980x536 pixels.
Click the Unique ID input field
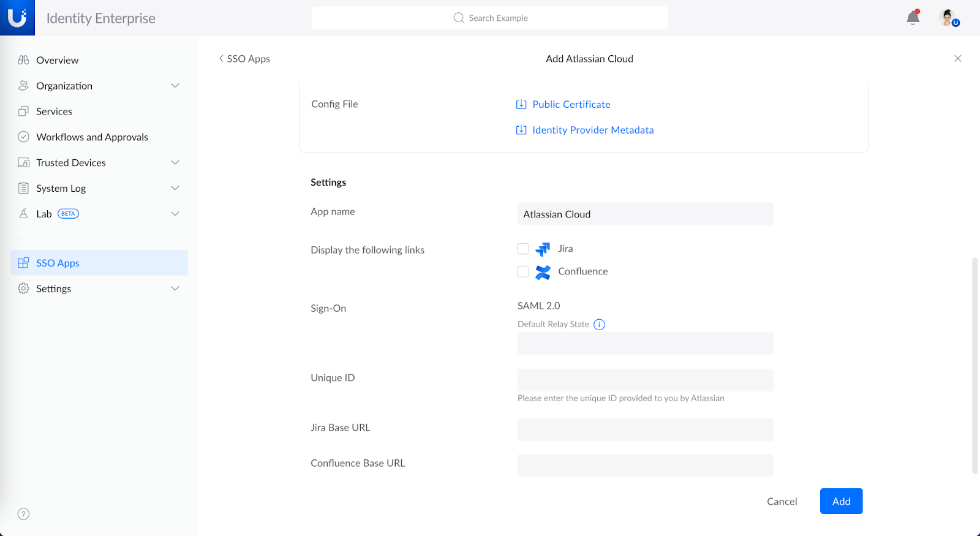coord(646,380)
